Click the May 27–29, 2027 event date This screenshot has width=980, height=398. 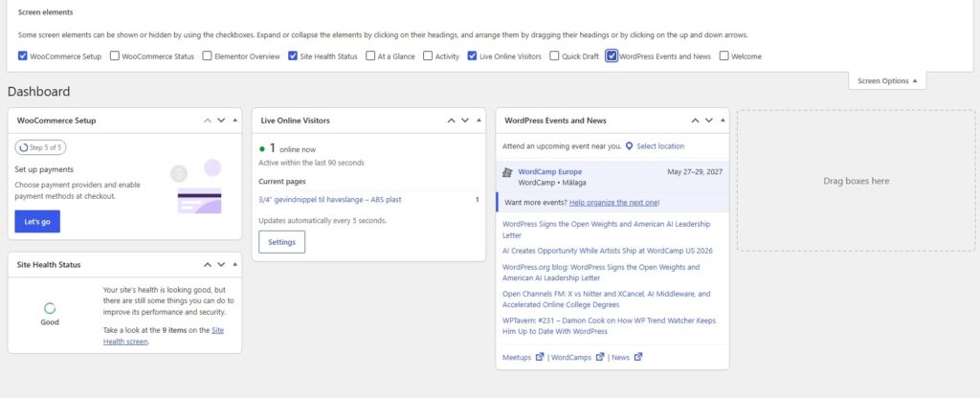(x=695, y=172)
